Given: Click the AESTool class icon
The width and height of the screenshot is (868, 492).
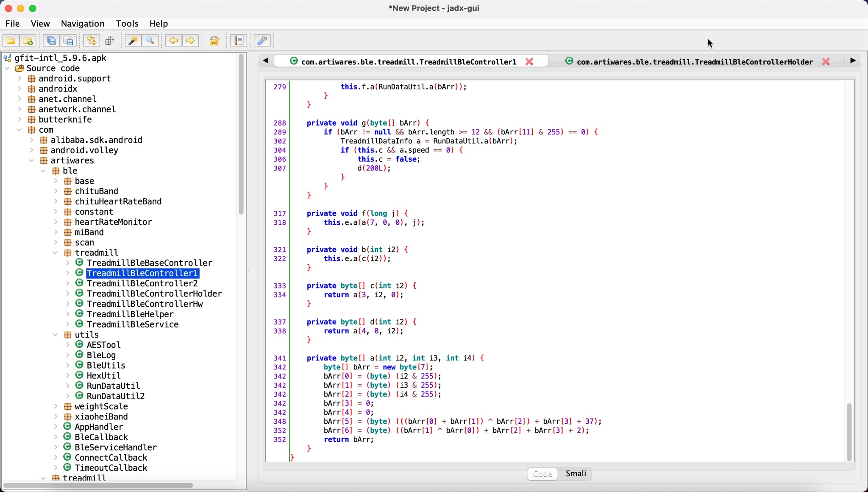Looking at the screenshot, I should click(79, 345).
